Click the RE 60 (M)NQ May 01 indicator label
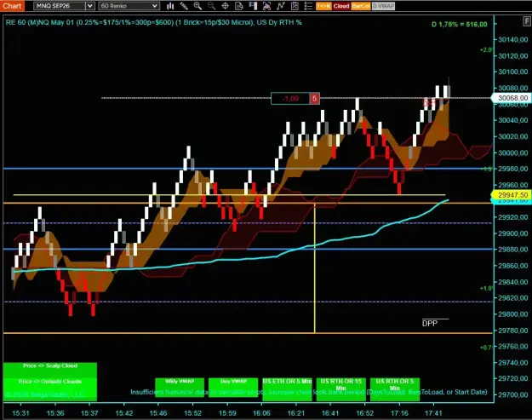 (x=154, y=22)
